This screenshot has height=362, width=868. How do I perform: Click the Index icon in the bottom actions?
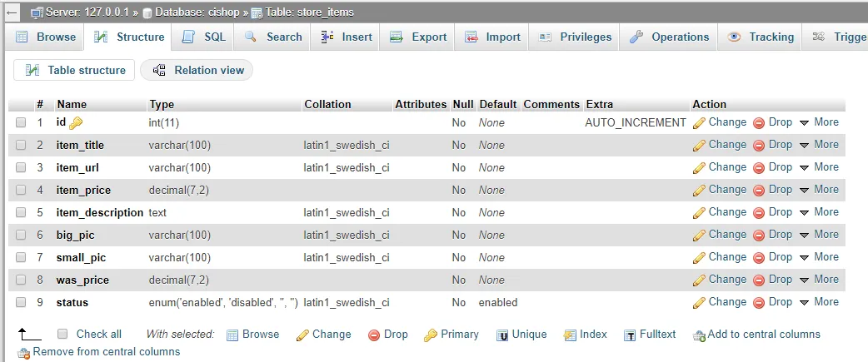570,335
